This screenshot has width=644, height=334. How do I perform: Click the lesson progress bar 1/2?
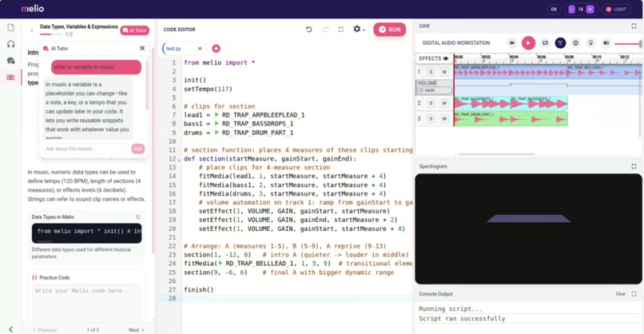[51, 34]
